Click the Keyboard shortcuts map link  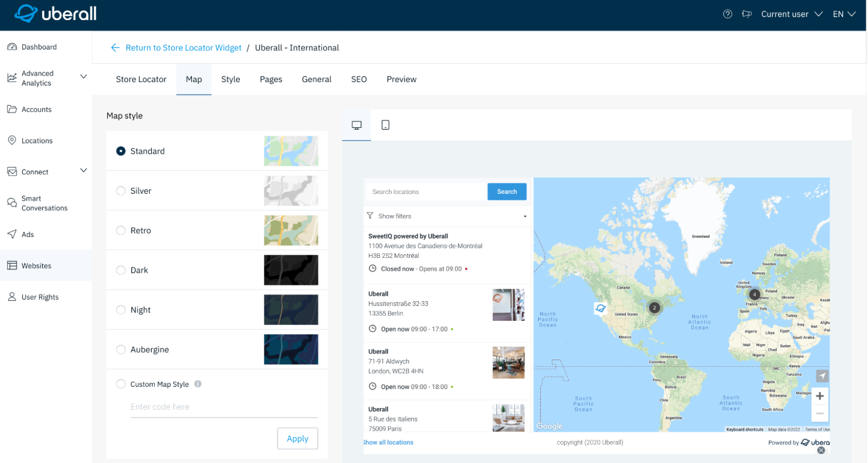(745, 429)
